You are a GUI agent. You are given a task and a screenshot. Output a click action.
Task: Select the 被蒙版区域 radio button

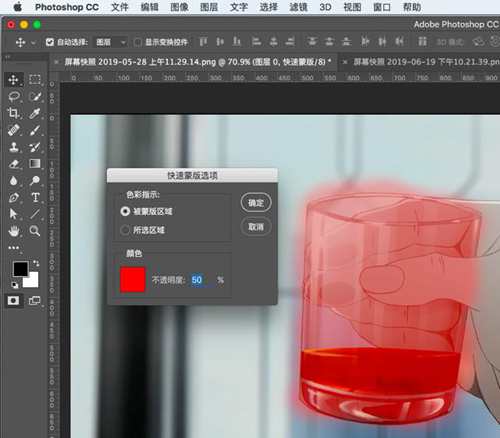coord(125,211)
